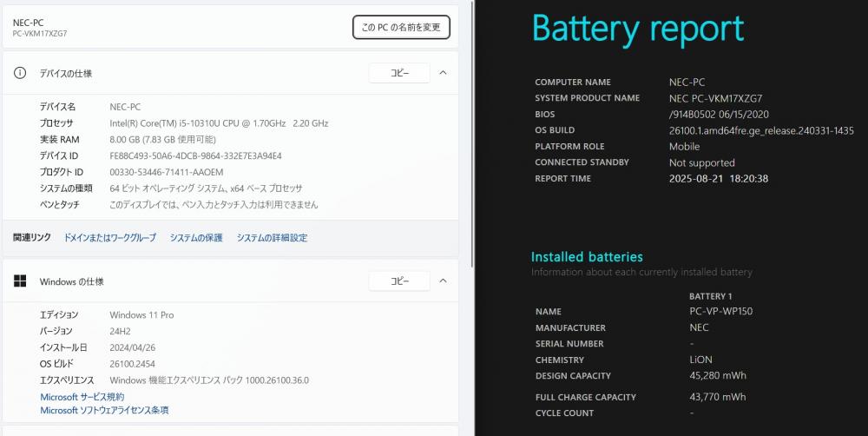Select version value '24H2'
This screenshot has width=868, height=436.
119,331
